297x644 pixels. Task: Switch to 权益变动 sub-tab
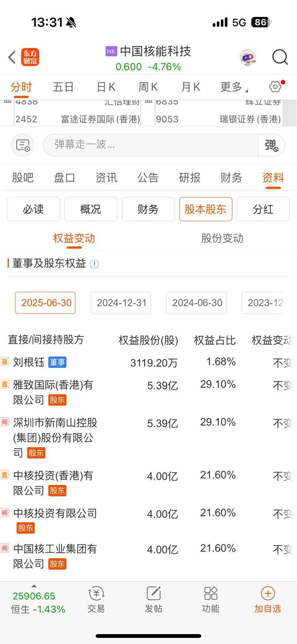click(x=74, y=238)
